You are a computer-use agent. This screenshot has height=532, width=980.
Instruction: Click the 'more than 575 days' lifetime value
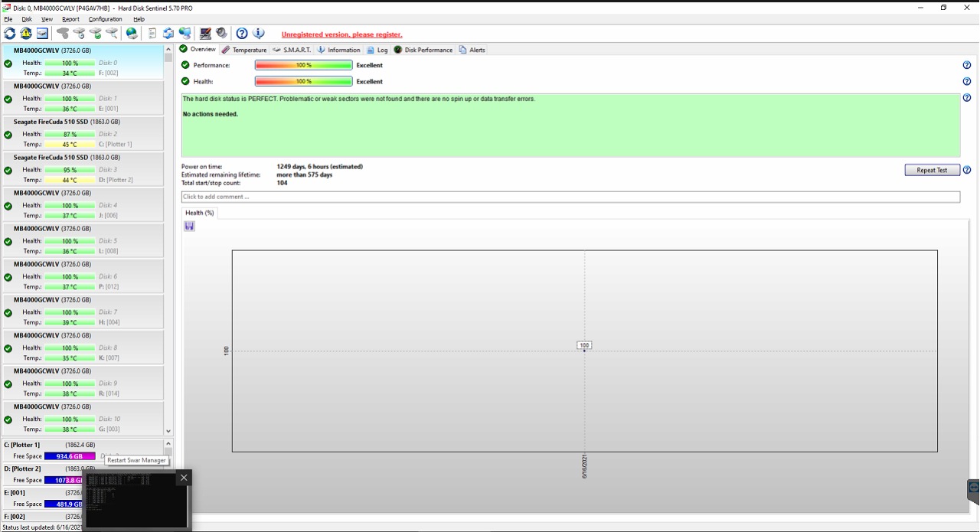pyautogui.click(x=304, y=175)
